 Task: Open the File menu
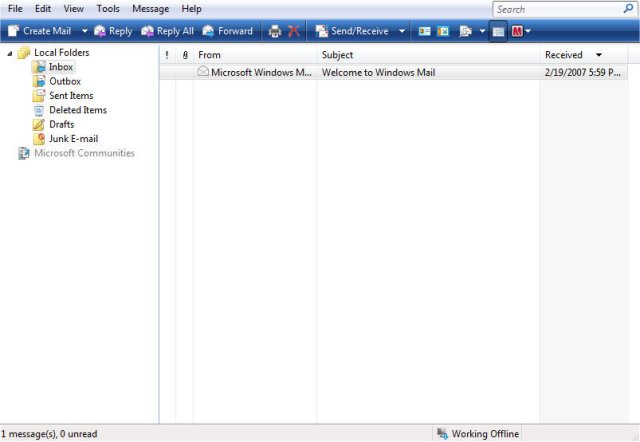(x=15, y=9)
